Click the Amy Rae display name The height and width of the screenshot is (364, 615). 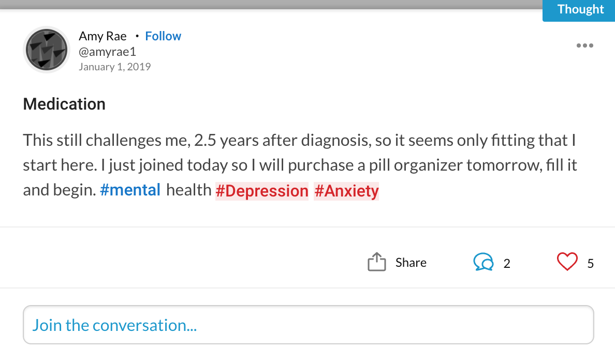point(103,36)
